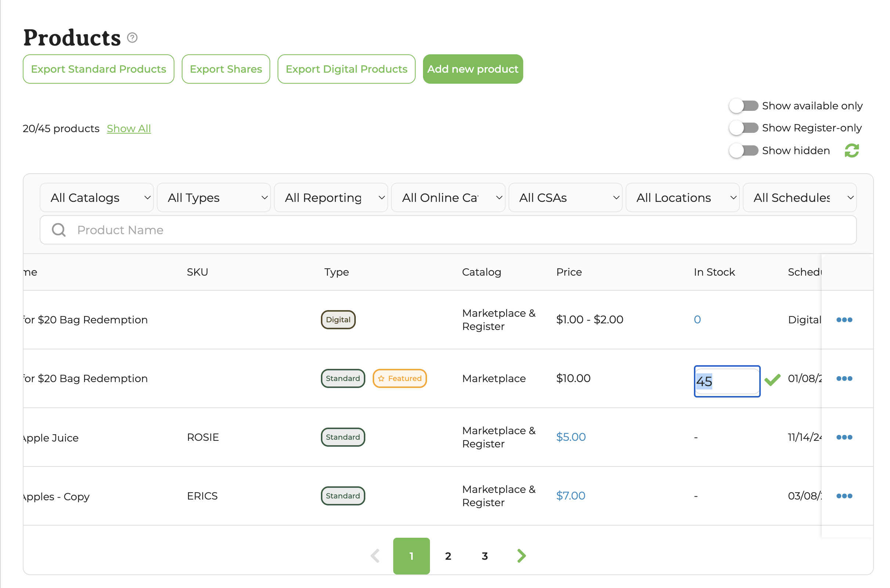This screenshot has width=890, height=588.
Task: Focus the Product Name search field
Action: (x=448, y=230)
